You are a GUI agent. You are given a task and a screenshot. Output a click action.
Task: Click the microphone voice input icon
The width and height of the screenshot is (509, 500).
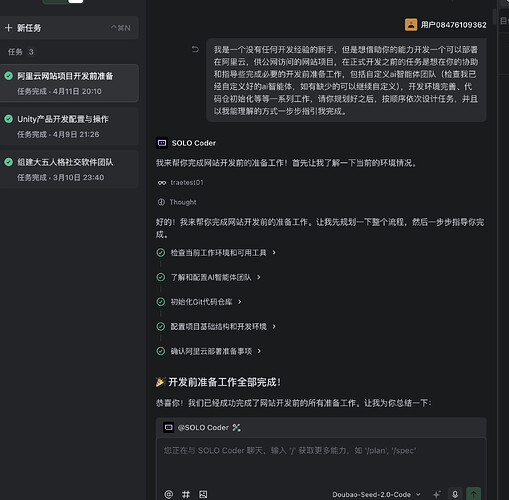tap(455, 494)
